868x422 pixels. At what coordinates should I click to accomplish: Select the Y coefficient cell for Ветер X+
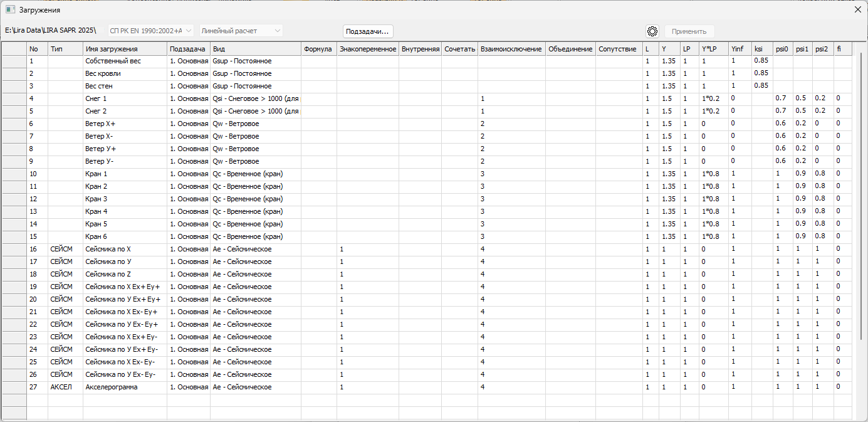(x=669, y=124)
